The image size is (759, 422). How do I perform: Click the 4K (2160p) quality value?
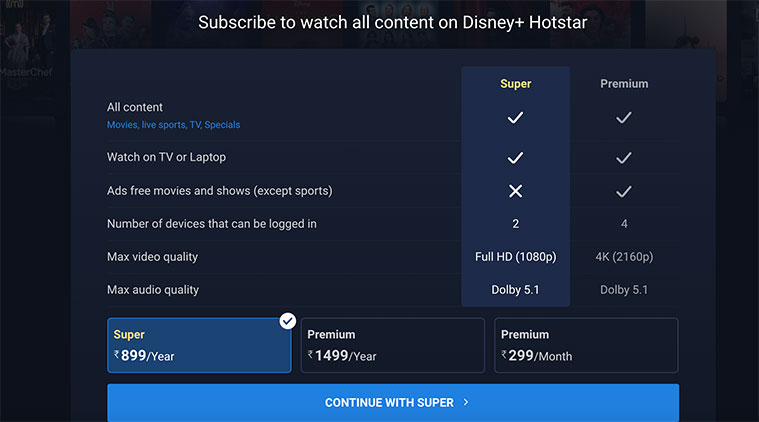[x=624, y=257]
